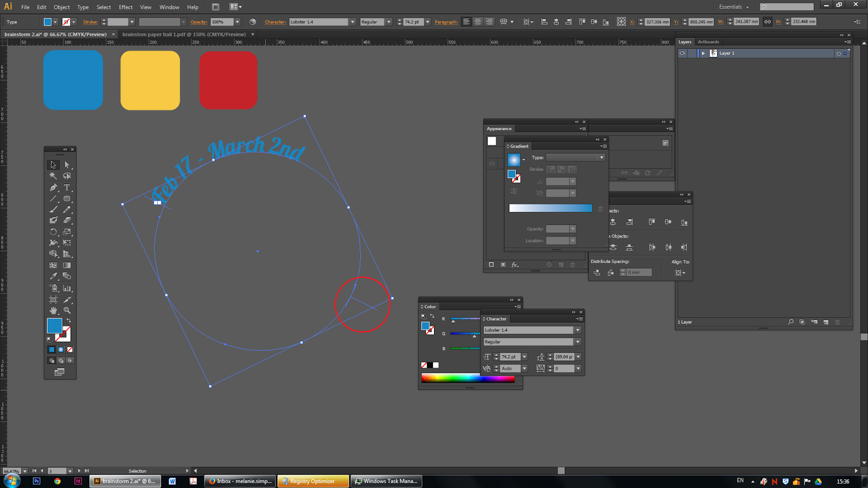The height and width of the screenshot is (488, 868).
Task: Open the Essentials workspace switcher
Action: pos(734,7)
